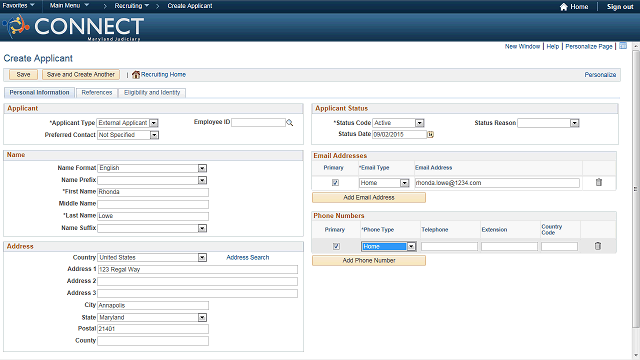This screenshot has width=640, height=360.
Task: Click the Personalize Page link
Action: tap(589, 47)
